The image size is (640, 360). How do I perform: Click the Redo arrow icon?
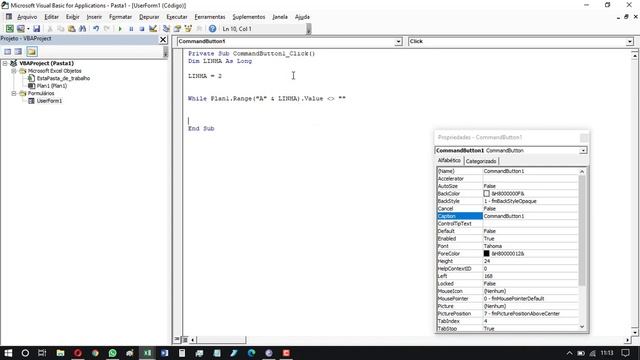point(107,29)
